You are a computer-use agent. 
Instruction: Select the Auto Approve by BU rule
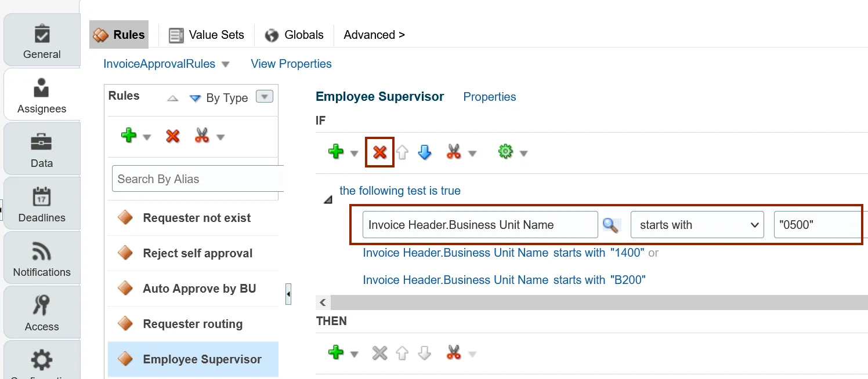pos(199,289)
